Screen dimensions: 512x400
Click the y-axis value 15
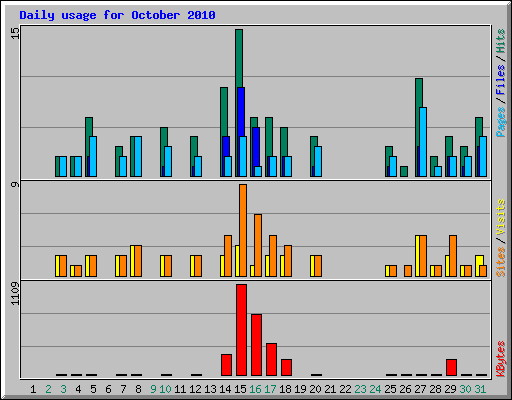coord(15,33)
